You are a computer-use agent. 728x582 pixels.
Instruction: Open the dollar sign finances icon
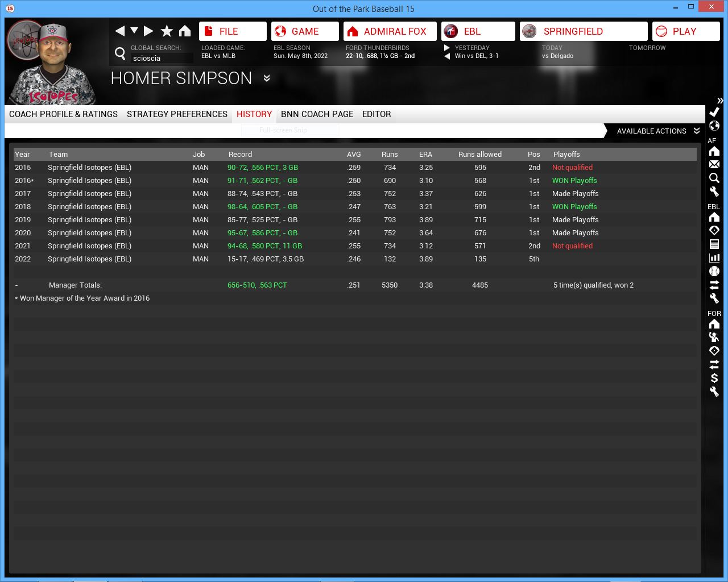[x=714, y=378]
